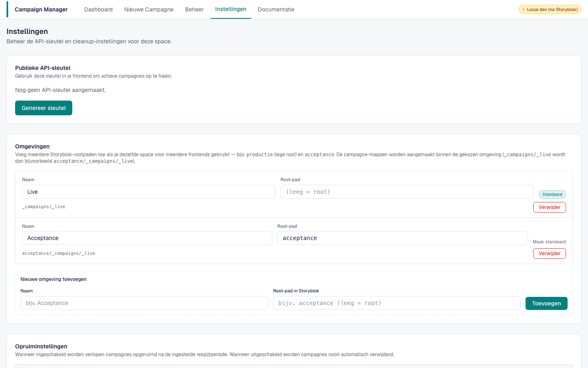This screenshot has height=368, width=588.
Task: Click the Standaard badge on Live
Action: click(x=552, y=195)
